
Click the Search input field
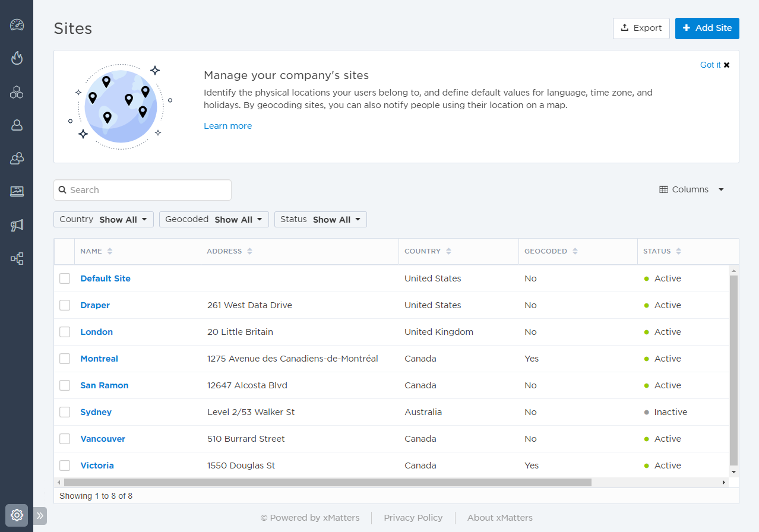click(x=143, y=190)
